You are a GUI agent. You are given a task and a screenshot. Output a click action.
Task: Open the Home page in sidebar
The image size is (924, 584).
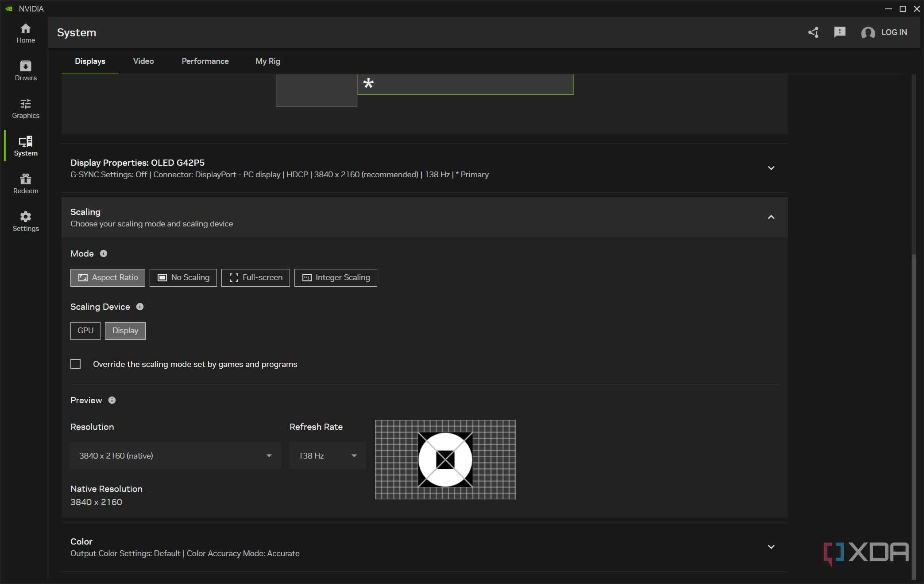click(x=26, y=33)
